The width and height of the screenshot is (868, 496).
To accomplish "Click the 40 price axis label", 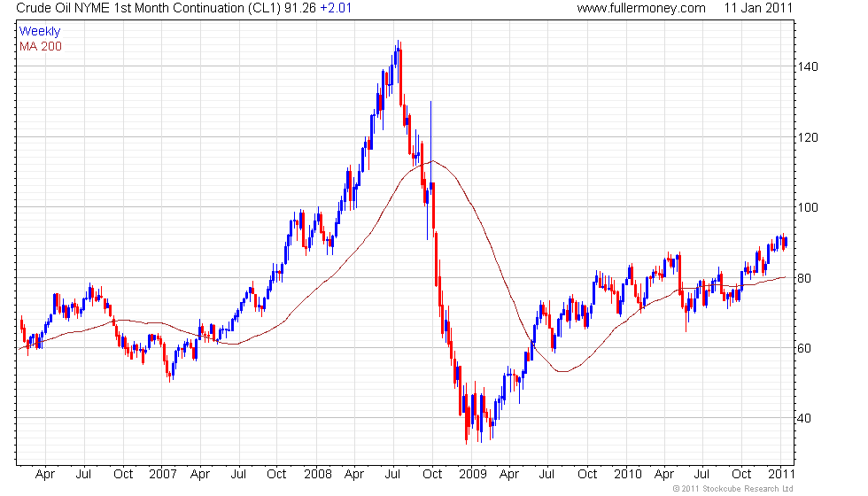I will [x=804, y=418].
